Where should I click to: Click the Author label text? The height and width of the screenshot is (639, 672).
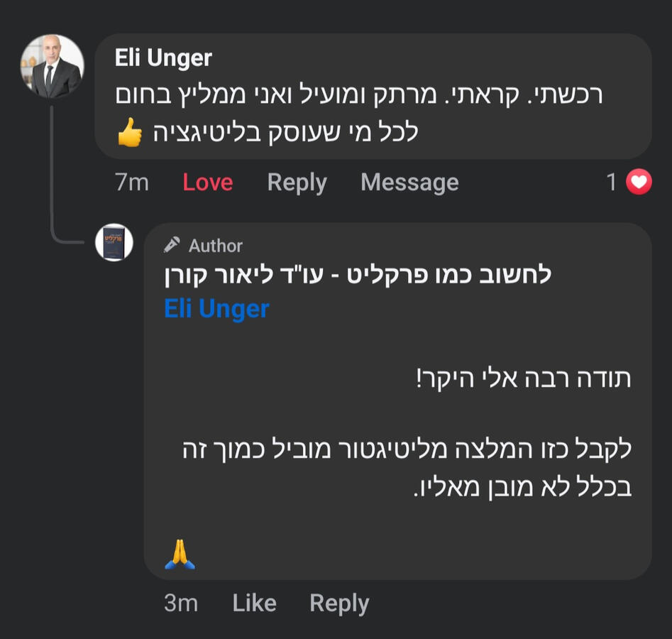(215, 246)
